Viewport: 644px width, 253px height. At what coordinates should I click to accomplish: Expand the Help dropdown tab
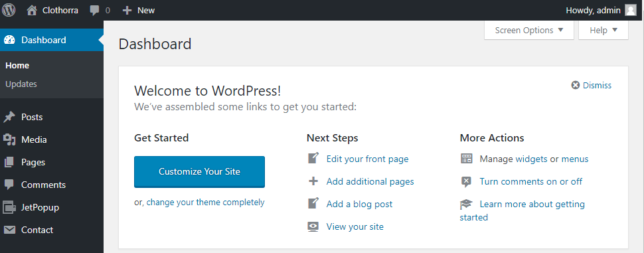pyautogui.click(x=604, y=31)
